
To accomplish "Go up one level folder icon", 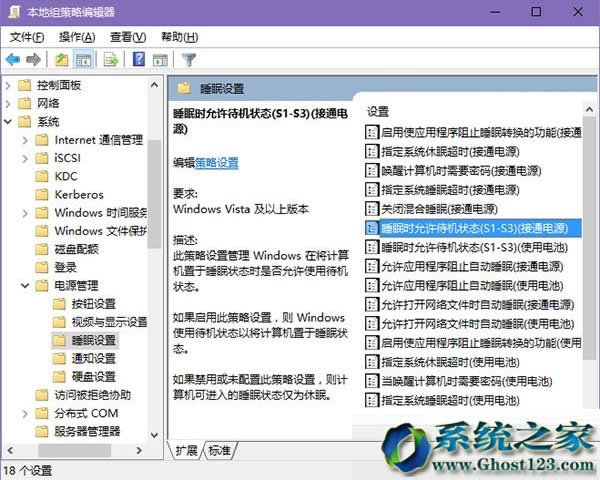I will (x=62, y=60).
